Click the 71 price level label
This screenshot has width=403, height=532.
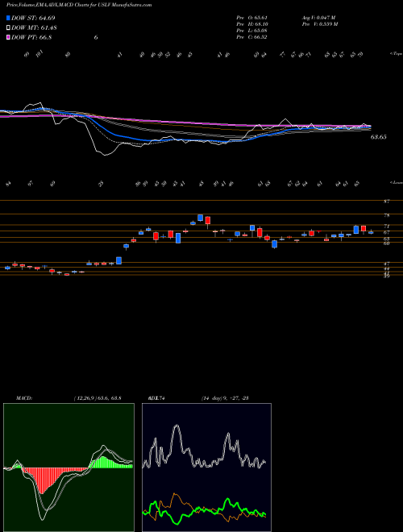(x=386, y=226)
